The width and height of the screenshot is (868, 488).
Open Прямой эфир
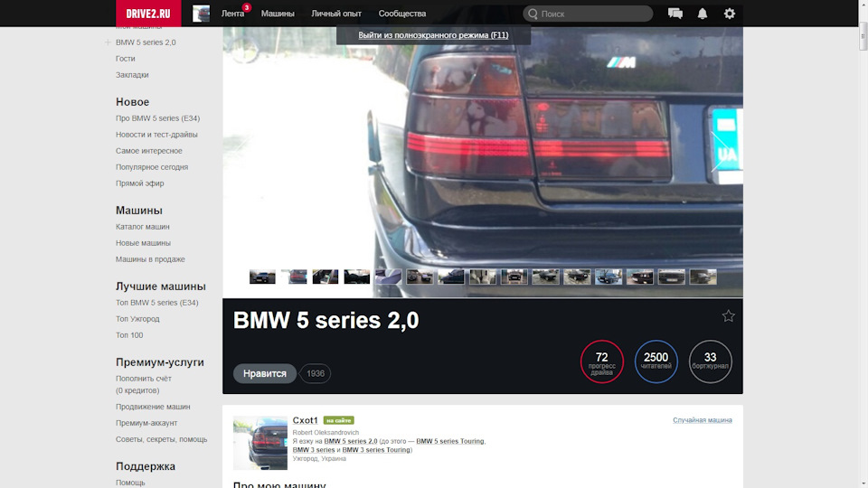139,183
